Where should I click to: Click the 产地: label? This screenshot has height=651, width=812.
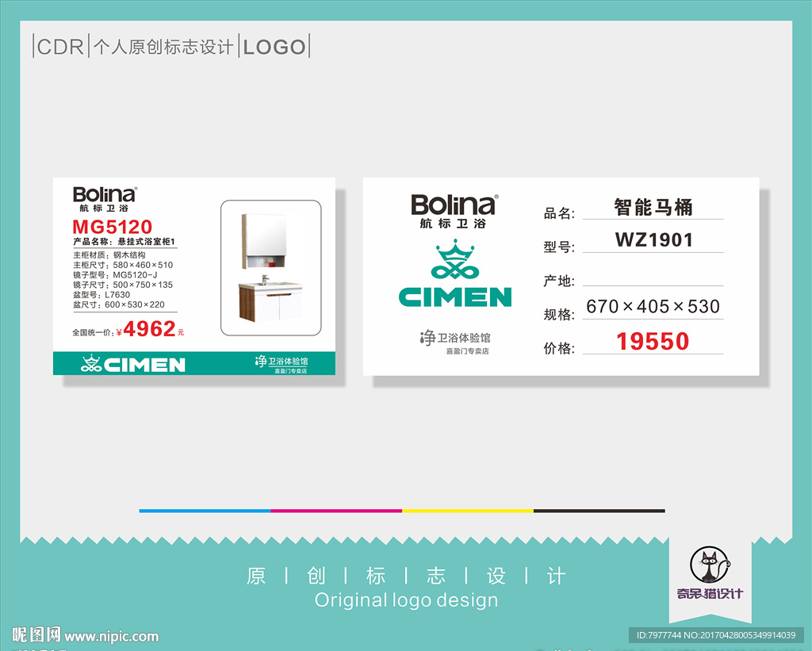tap(559, 281)
